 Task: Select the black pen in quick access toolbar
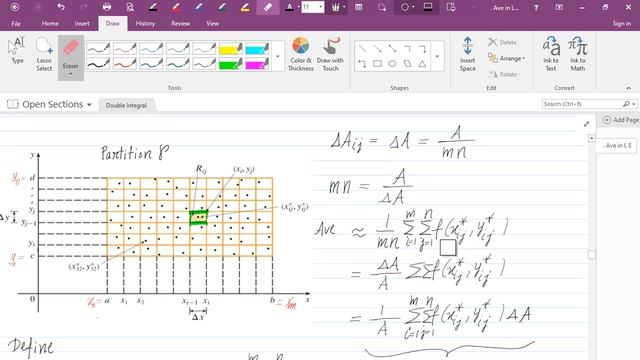coord(153,7)
